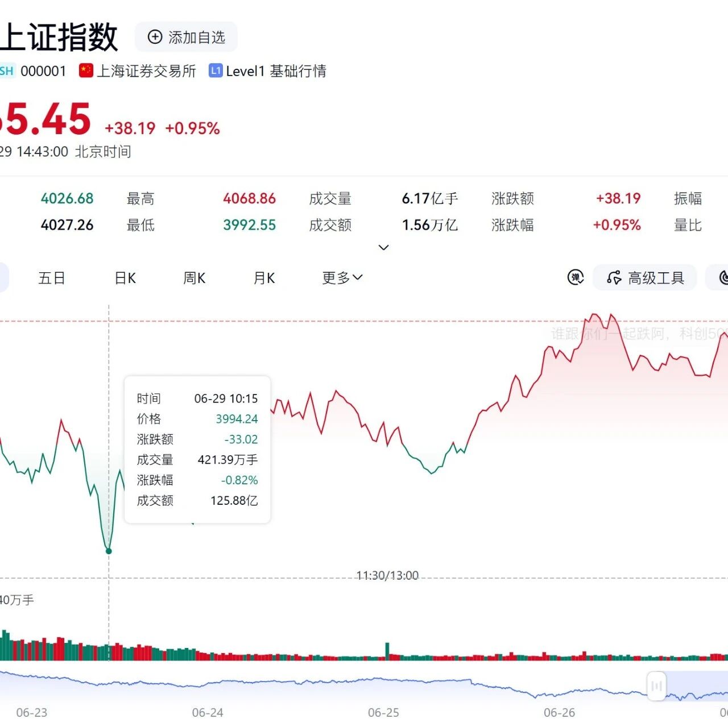Click the China flag icon by 上海证券交易所
The image size is (728, 727).
pos(86,70)
